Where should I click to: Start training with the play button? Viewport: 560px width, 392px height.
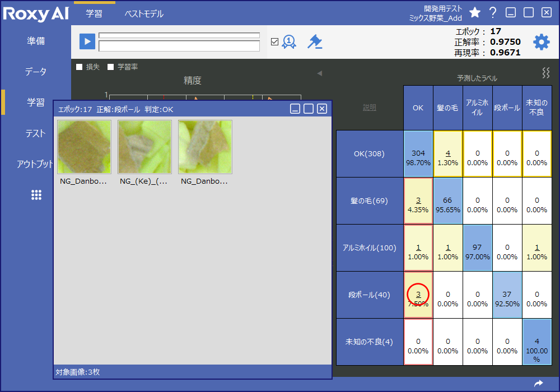(x=87, y=42)
